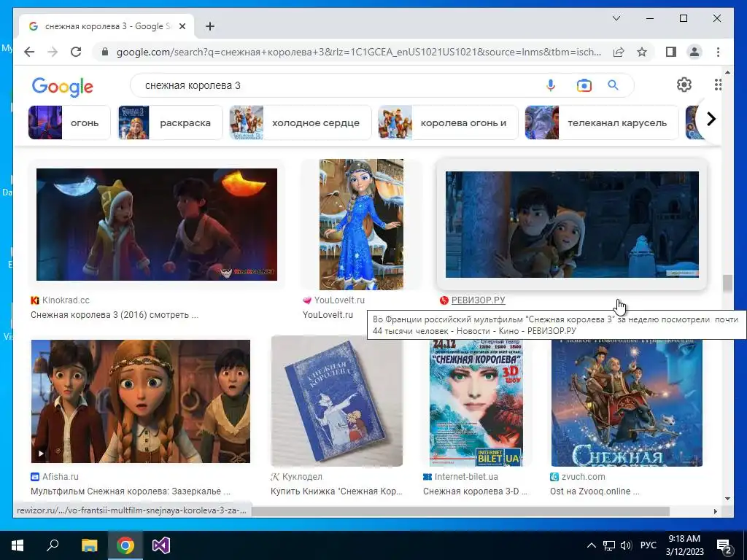Click the magnifier search button

pos(613,85)
